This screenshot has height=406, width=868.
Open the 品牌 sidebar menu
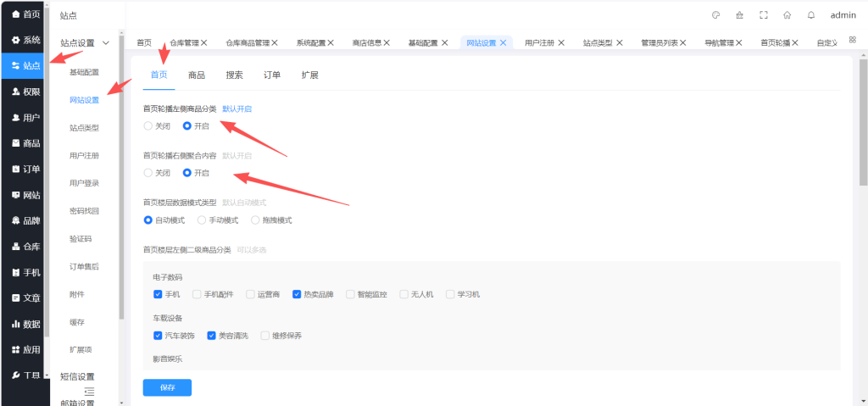25,220
